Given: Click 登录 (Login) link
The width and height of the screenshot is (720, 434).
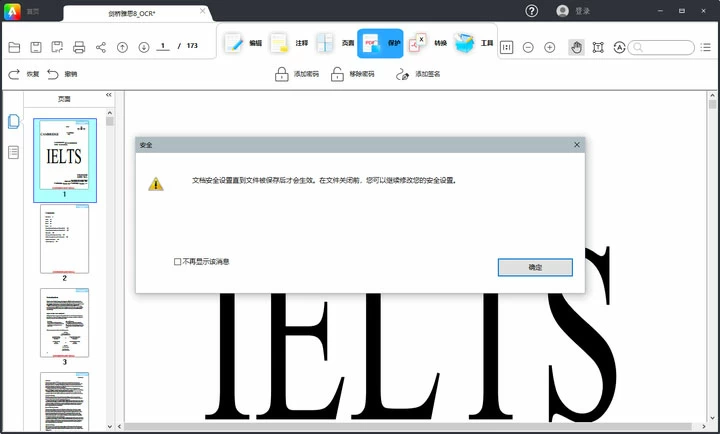Looking at the screenshot, I should tap(583, 11).
